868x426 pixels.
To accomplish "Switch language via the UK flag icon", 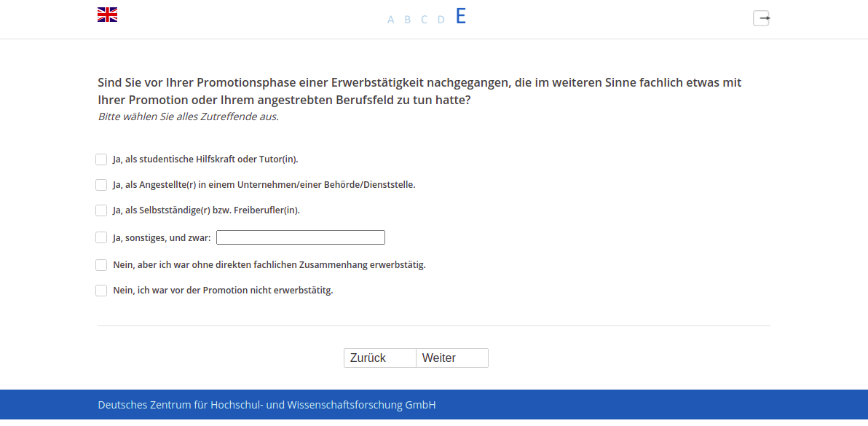I will 107,15.
